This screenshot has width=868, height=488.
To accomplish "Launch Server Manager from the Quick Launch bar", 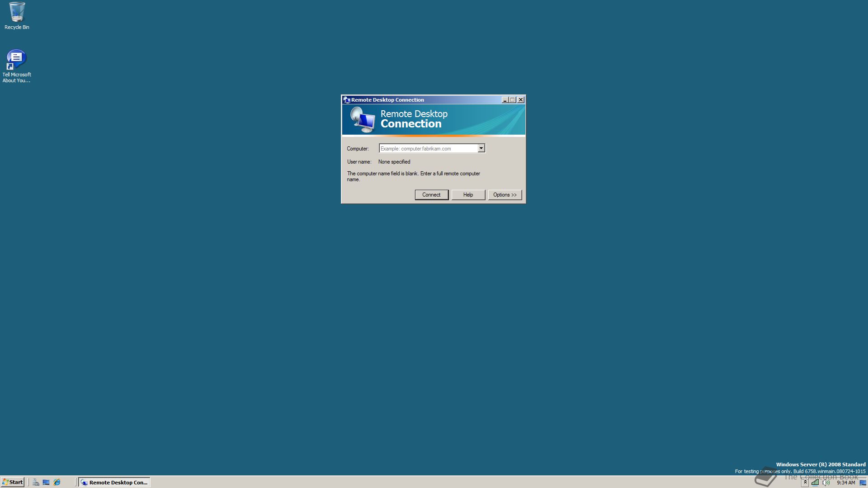I will point(36,482).
